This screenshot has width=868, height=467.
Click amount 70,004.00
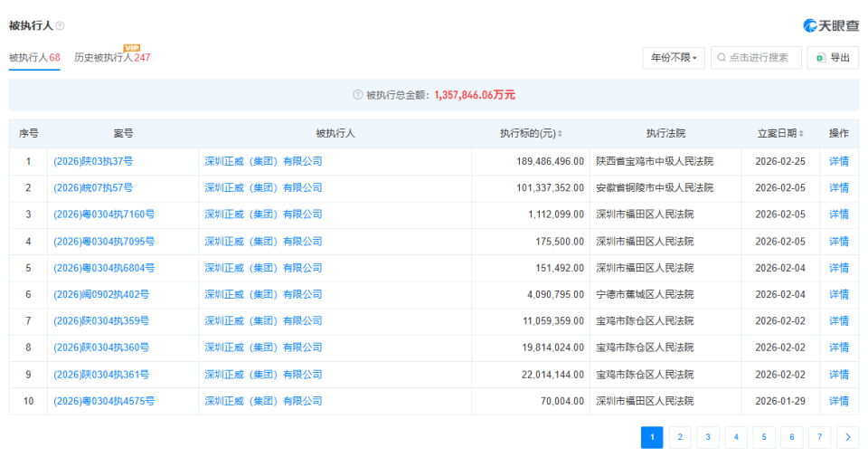click(561, 402)
